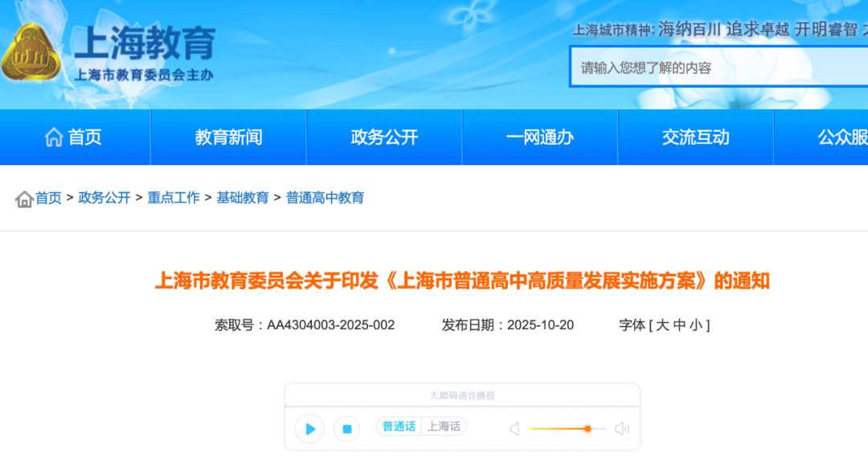Open the 一网通办 navigation tab

(540, 137)
